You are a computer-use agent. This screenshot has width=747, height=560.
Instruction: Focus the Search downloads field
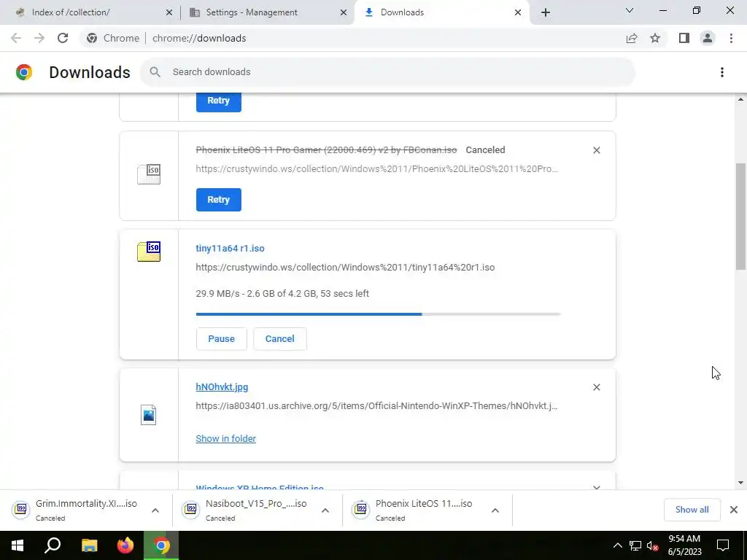tap(387, 72)
